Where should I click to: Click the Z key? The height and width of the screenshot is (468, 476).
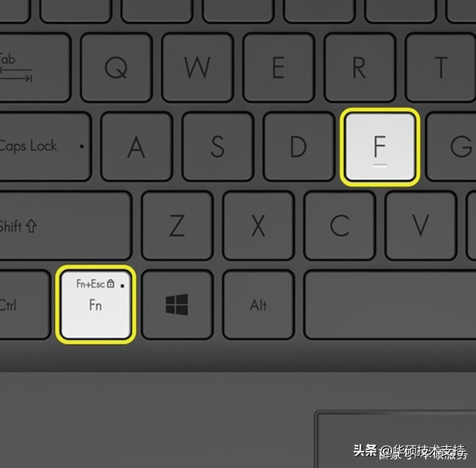[x=177, y=225]
